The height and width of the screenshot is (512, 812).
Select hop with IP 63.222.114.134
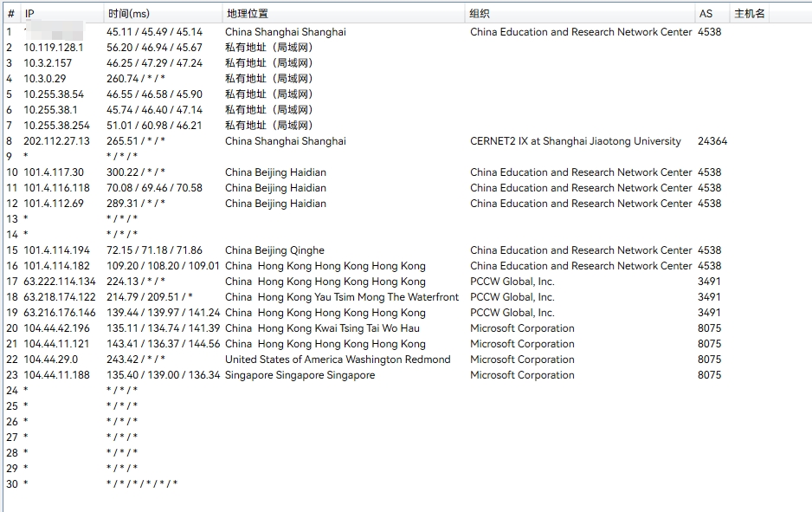pos(60,282)
